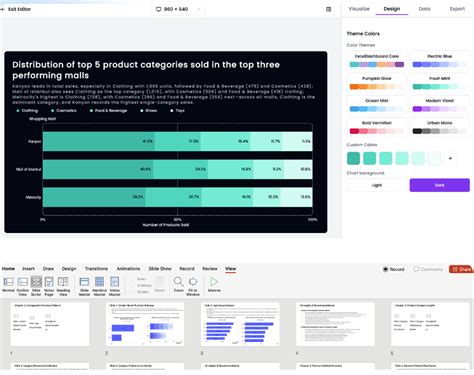
Task: Click the red Share button
Action: pos(461,269)
